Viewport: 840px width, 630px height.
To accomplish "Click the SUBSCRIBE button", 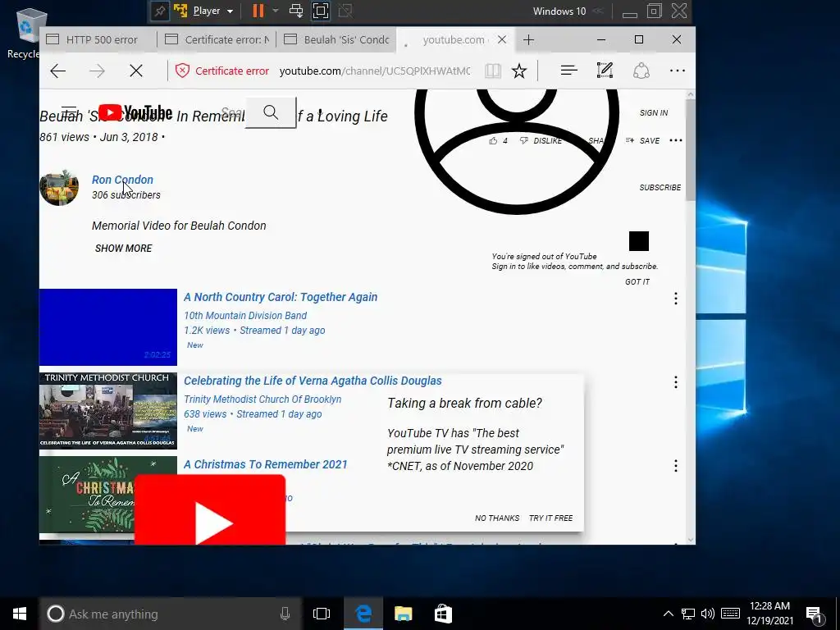I will point(660,188).
